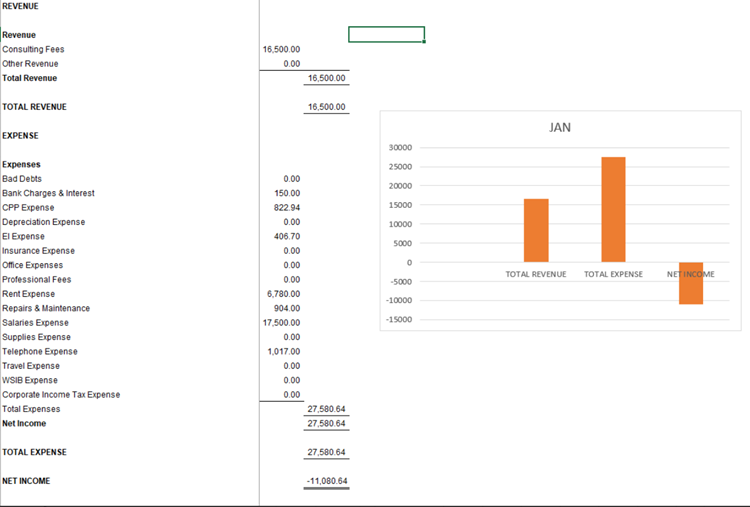750x507 pixels.
Task: Click the Travel Expense label
Action: click(31, 365)
